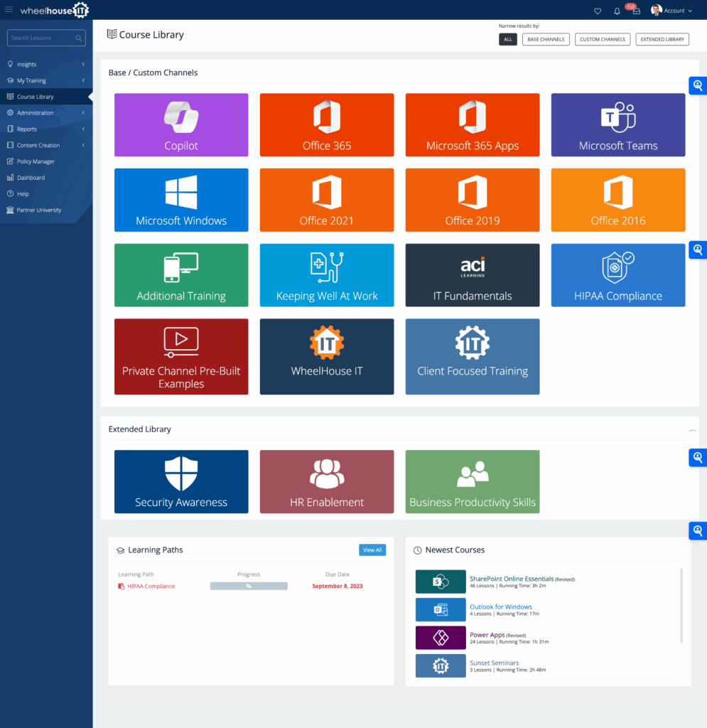This screenshot has height=728, width=707.
Task: Open Private Channel Pre-Built Examples tile
Action: coord(181,357)
